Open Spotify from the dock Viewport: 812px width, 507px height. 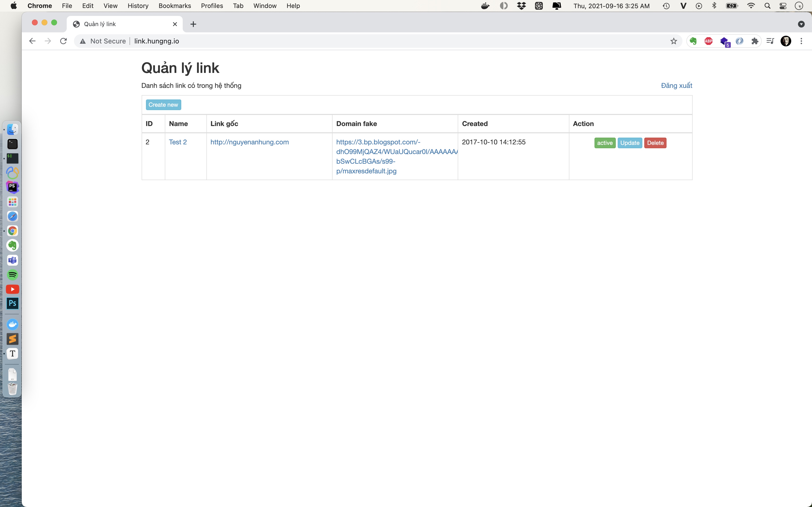pyautogui.click(x=12, y=275)
